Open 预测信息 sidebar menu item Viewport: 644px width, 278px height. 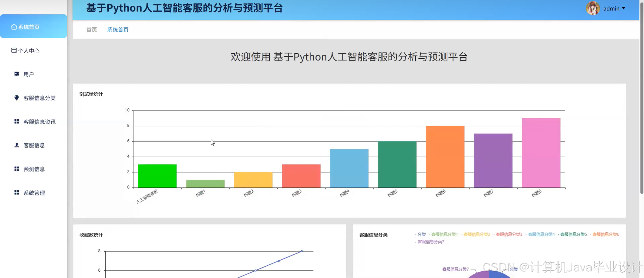click(x=33, y=169)
